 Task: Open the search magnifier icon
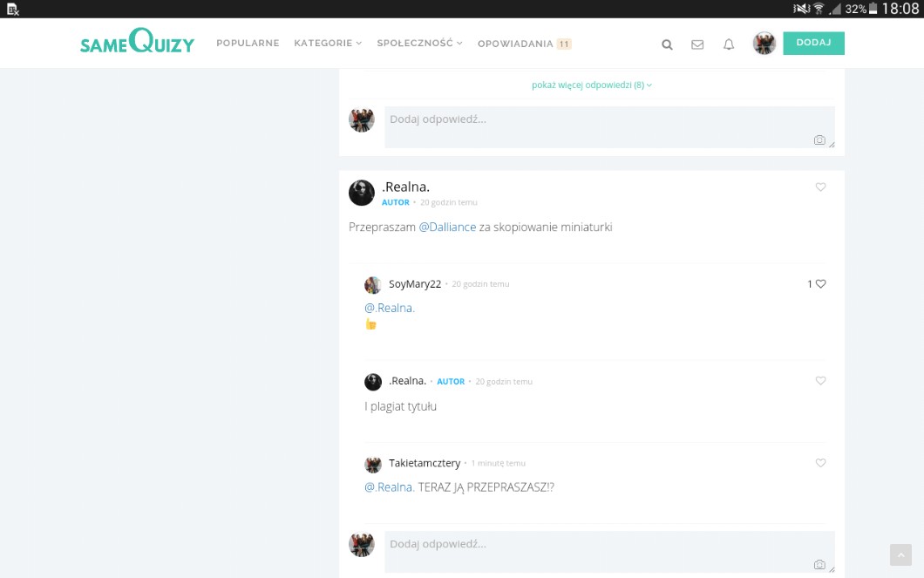(x=667, y=44)
